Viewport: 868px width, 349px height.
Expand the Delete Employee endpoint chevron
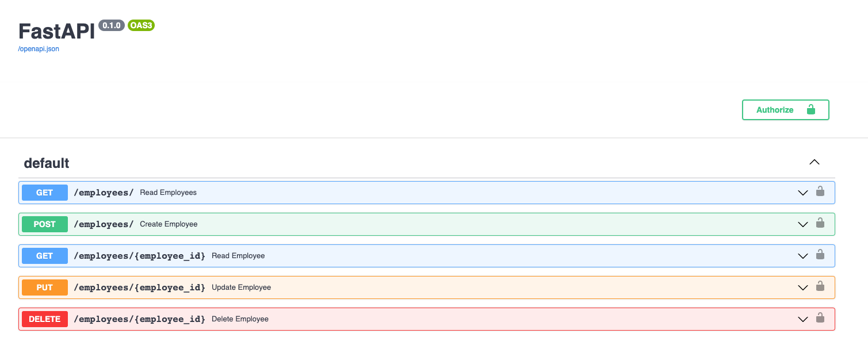click(x=803, y=319)
